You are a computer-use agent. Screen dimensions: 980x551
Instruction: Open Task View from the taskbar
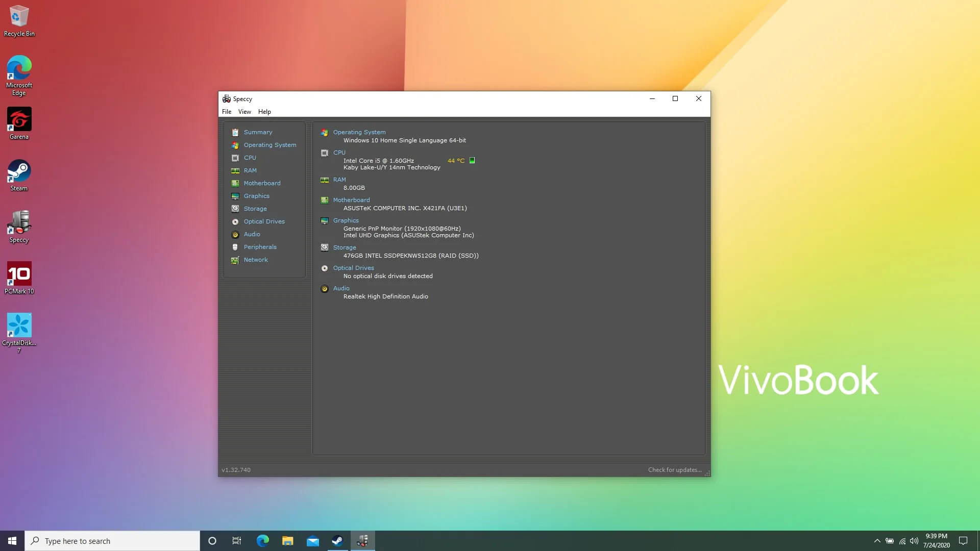click(237, 541)
